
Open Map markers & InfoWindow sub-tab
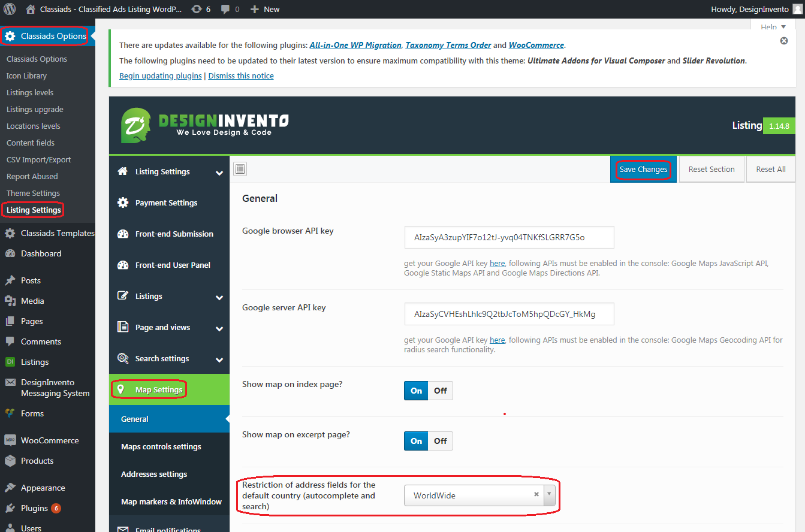tap(169, 501)
